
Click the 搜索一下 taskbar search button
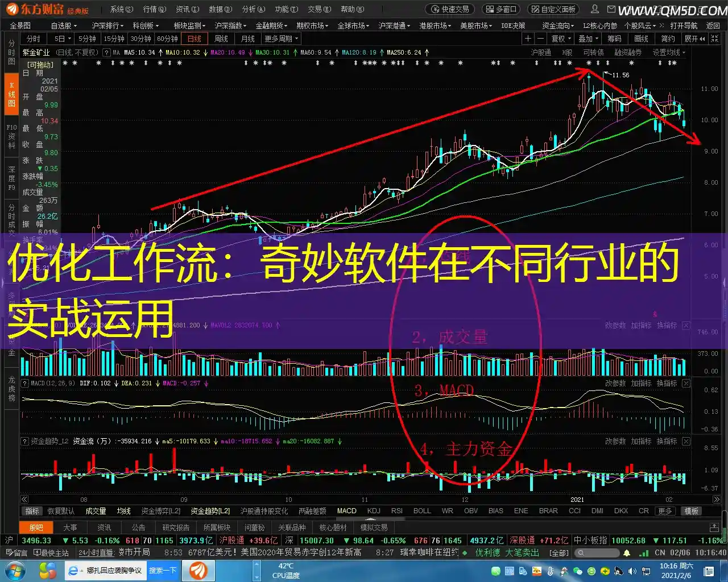pyautogui.click(x=163, y=570)
